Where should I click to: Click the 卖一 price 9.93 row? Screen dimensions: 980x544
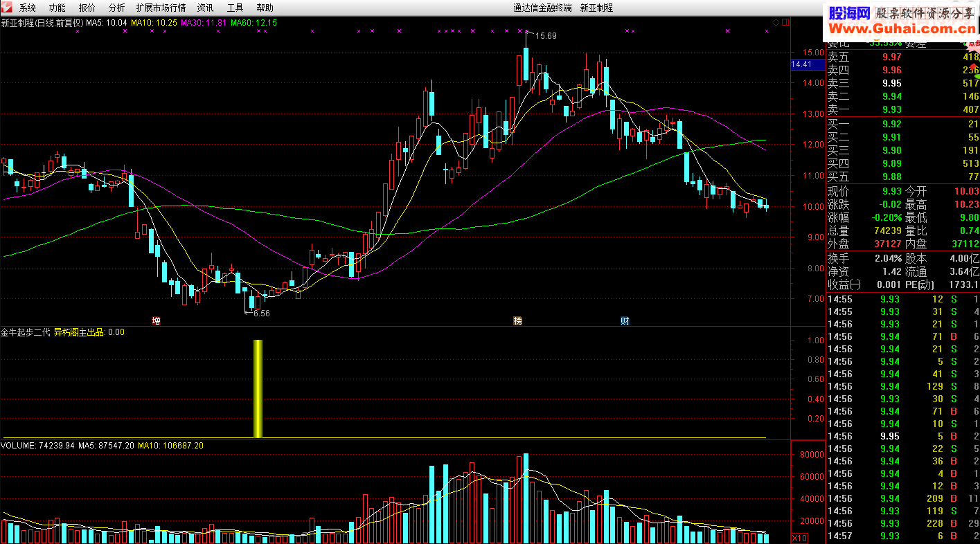[903, 109]
